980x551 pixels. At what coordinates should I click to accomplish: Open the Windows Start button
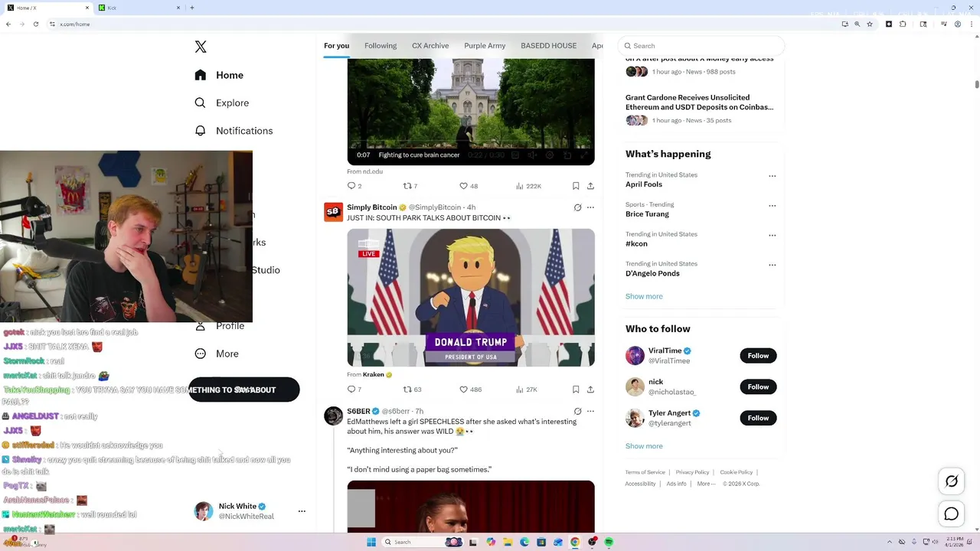(x=371, y=542)
